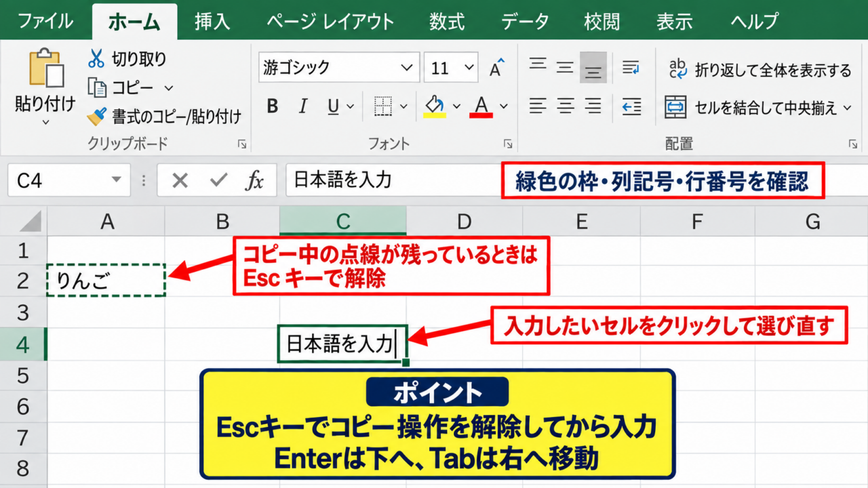The image size is (868, 488).
Task: Align text to top of cell
Action: [x=538, y=65]
